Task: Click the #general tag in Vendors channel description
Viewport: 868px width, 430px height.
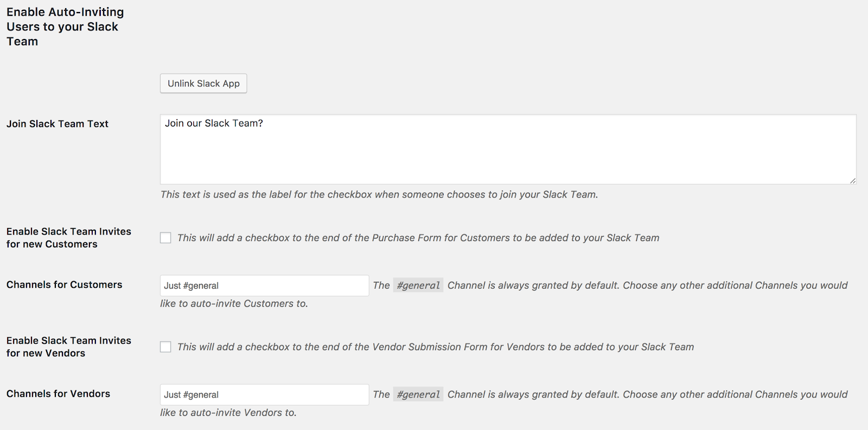Action: [418, 395]
